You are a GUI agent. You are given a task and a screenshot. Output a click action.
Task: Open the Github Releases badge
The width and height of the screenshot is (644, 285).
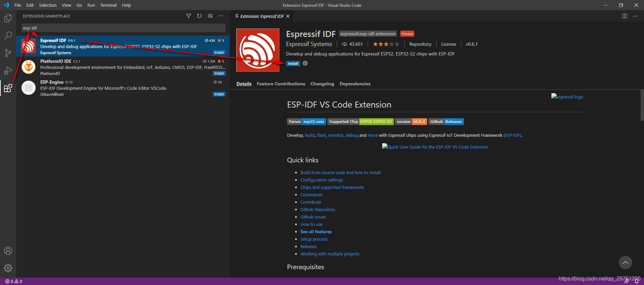pyautogui.click(x=446, y=122)
